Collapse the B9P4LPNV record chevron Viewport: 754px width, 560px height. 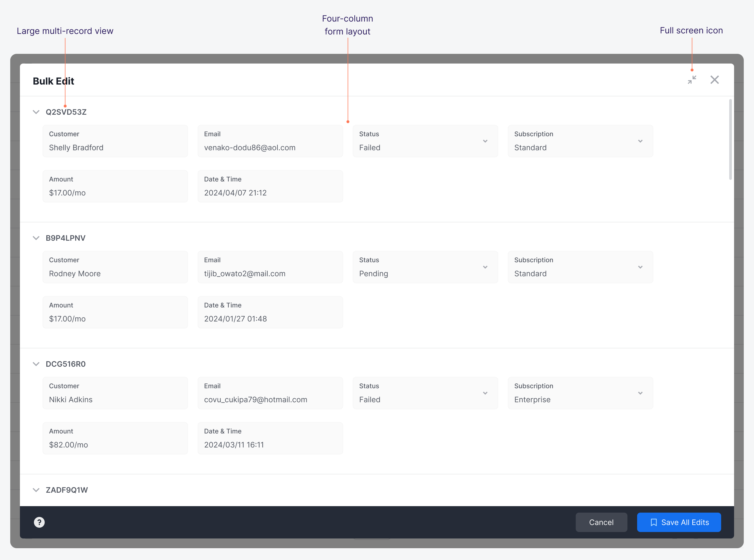[36, 238]
